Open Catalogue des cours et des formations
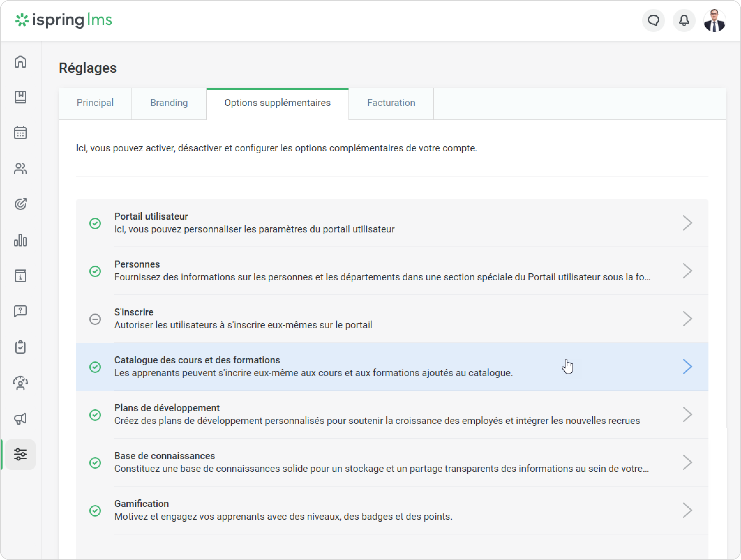The height and width of the screenshot is (560, 741). (x=197, y=360)
